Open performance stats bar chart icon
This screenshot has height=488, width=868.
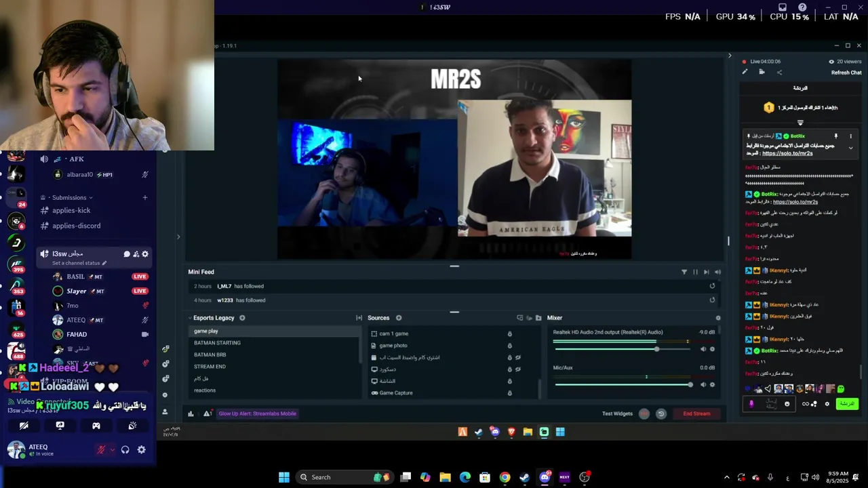191,413
